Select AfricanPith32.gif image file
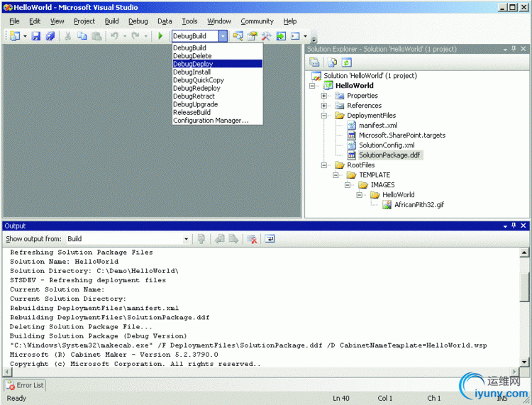Image resolution: width=532 pixels, height=405 pixels. point(419,204)
